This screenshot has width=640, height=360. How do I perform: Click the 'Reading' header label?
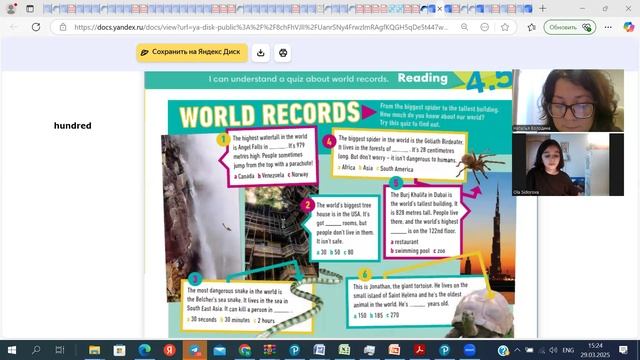422,78
